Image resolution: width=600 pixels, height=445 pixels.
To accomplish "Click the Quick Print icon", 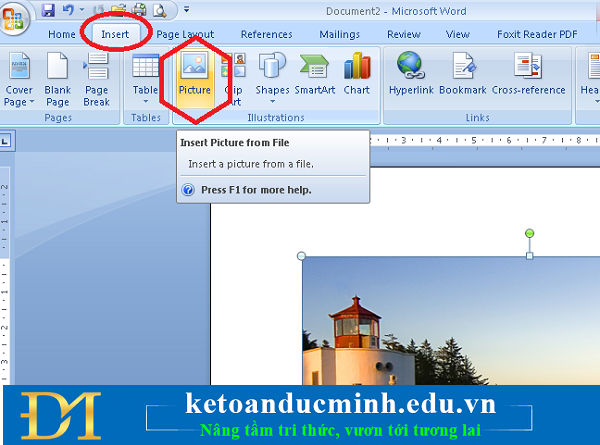I will (x=139, y=10).
